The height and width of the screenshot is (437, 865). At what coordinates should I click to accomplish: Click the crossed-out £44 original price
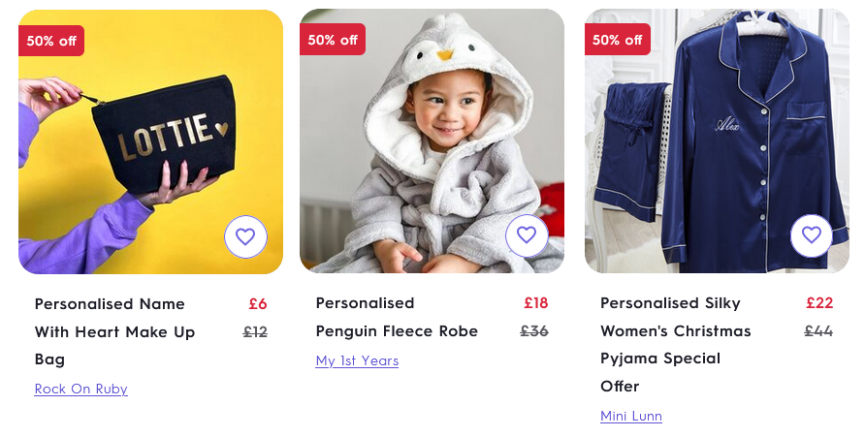(x=818, y=331)
